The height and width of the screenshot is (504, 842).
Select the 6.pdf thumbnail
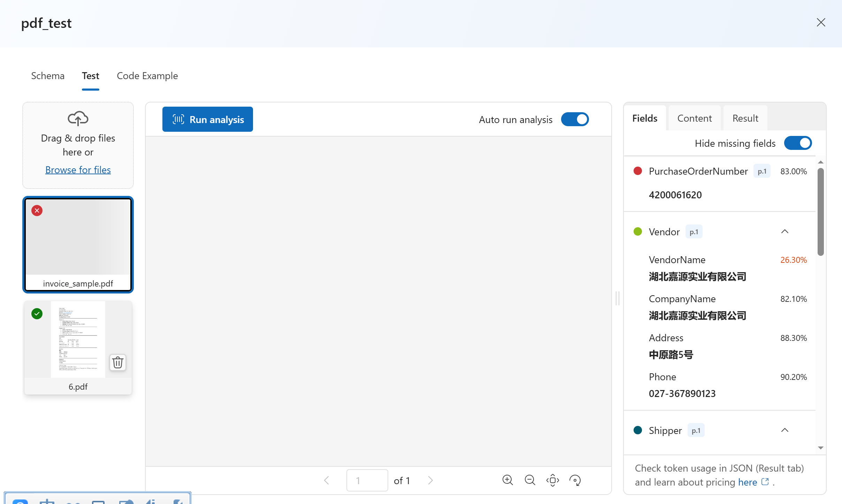(x=78, y=340)
